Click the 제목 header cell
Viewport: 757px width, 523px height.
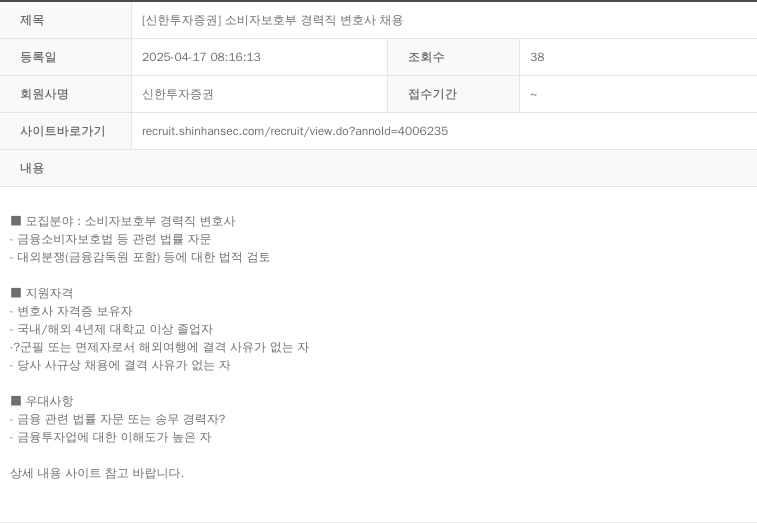point(66,20)
